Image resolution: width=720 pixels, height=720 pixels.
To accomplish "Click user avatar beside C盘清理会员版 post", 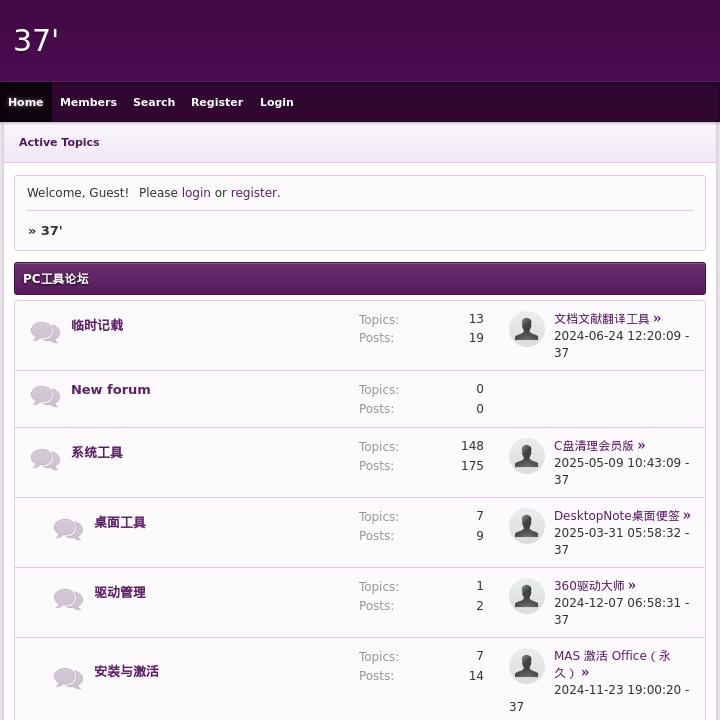I will click(527, 456).
